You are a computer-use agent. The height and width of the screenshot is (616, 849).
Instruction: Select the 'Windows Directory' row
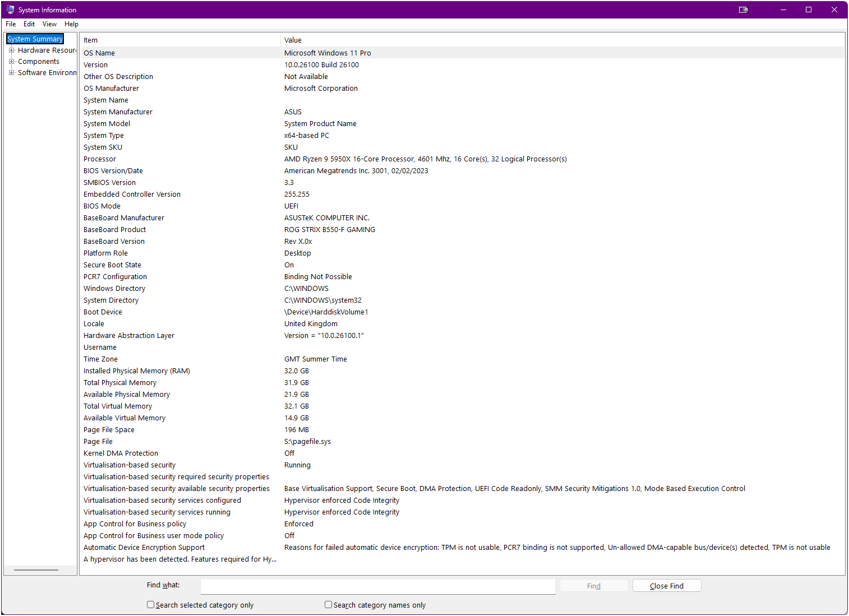[x=462, y=288]
